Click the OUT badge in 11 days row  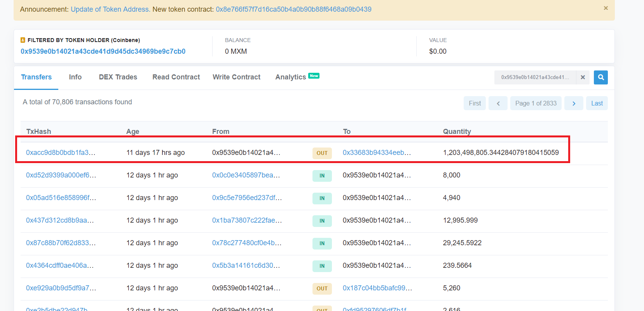322,153
